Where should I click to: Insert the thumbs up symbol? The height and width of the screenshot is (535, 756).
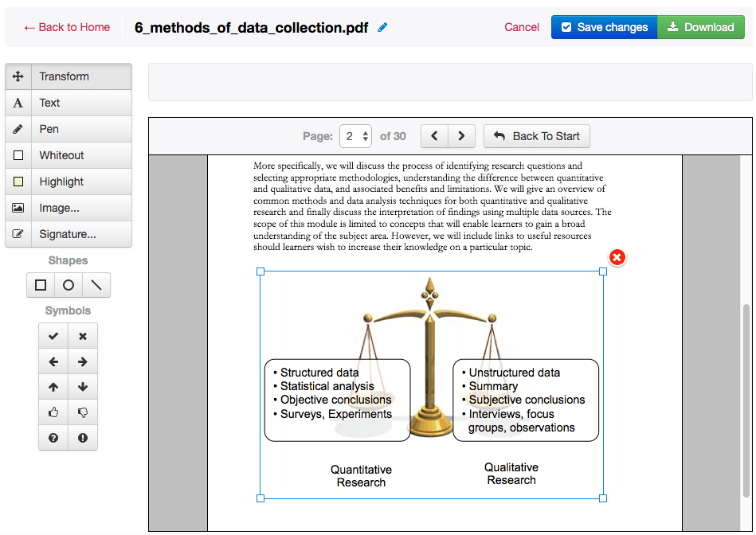pos(53,412)
